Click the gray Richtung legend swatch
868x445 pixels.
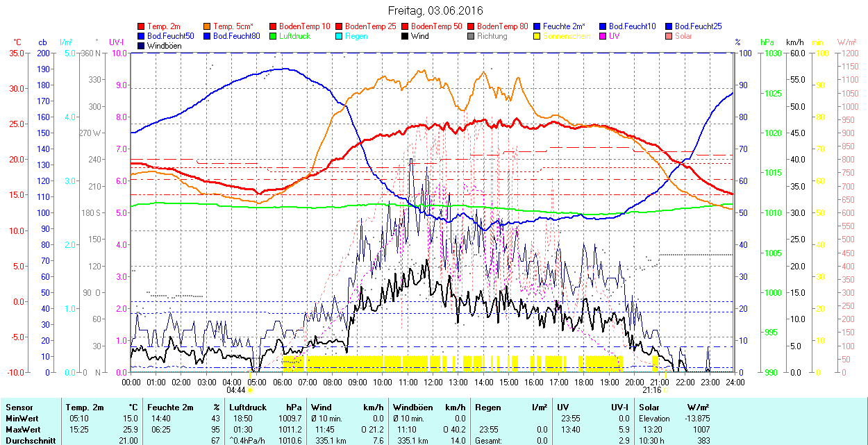(x=471, y=36)
